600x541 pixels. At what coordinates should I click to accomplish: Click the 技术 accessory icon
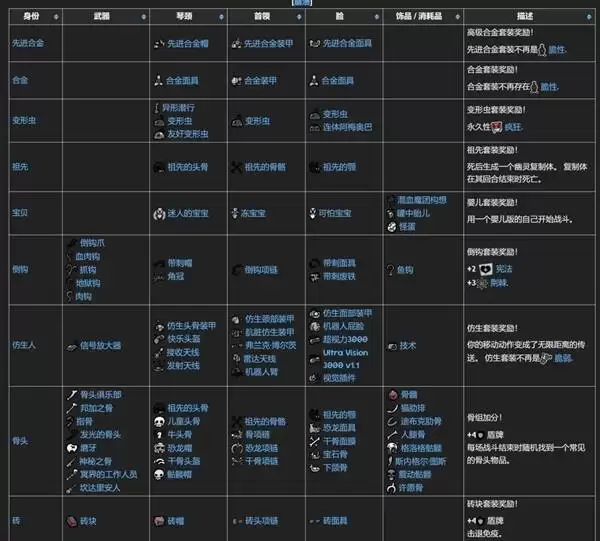389,346
